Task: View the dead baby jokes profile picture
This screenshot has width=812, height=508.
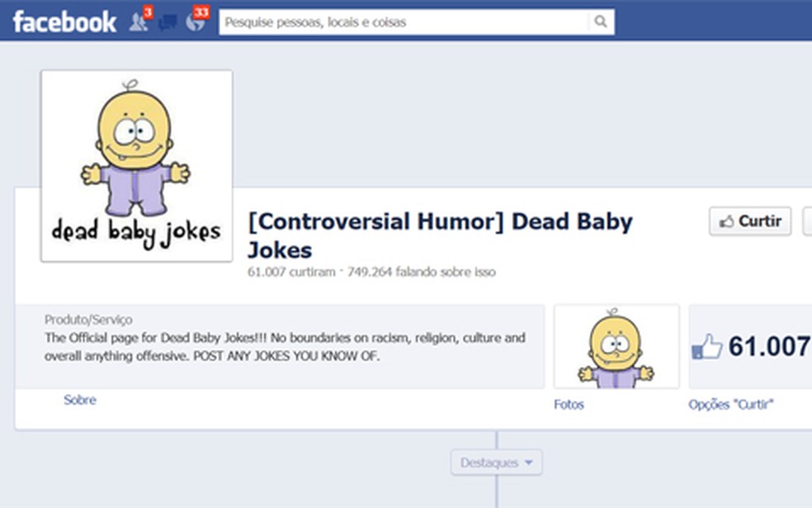Action: 135,165
